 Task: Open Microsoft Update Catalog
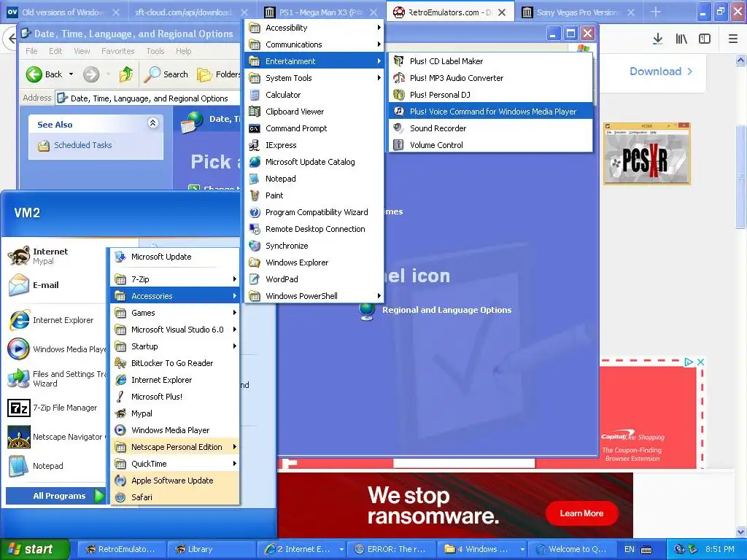(x=314, y=162)
